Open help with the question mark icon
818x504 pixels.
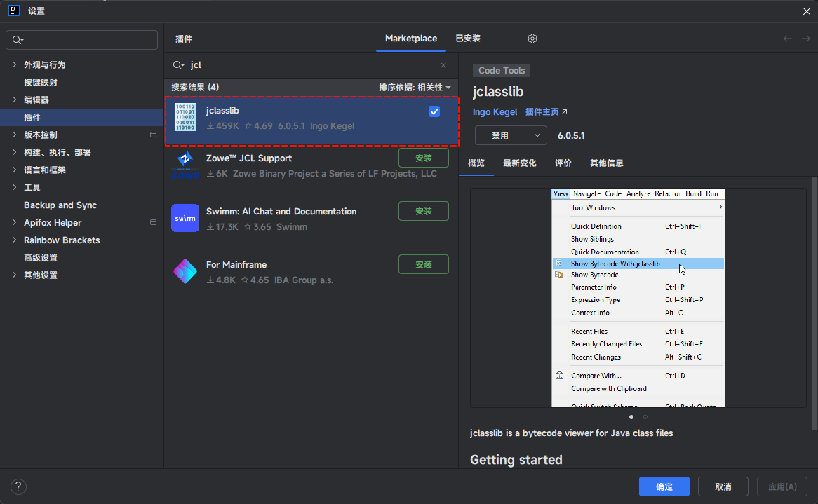tap(19, 486)
